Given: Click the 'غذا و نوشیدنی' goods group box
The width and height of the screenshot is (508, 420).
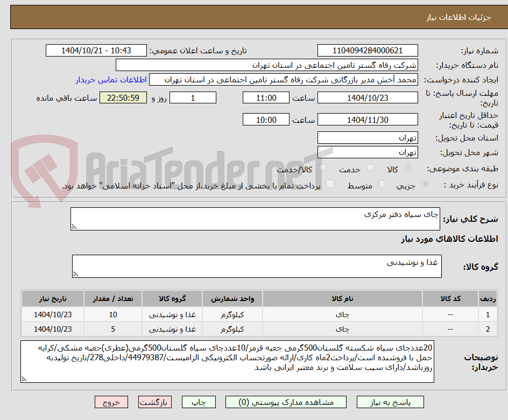Looking at the screenshot, I should pos(257,267).
